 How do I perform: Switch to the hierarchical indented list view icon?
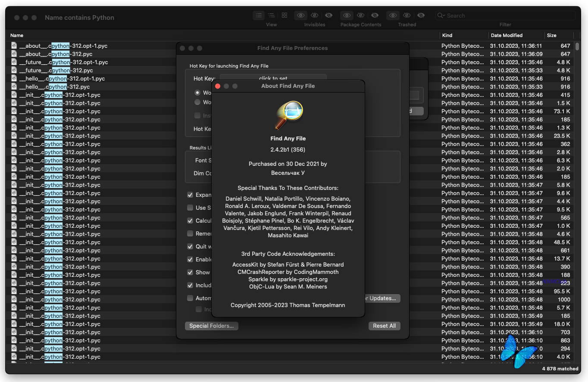click(x=272, y=15)
